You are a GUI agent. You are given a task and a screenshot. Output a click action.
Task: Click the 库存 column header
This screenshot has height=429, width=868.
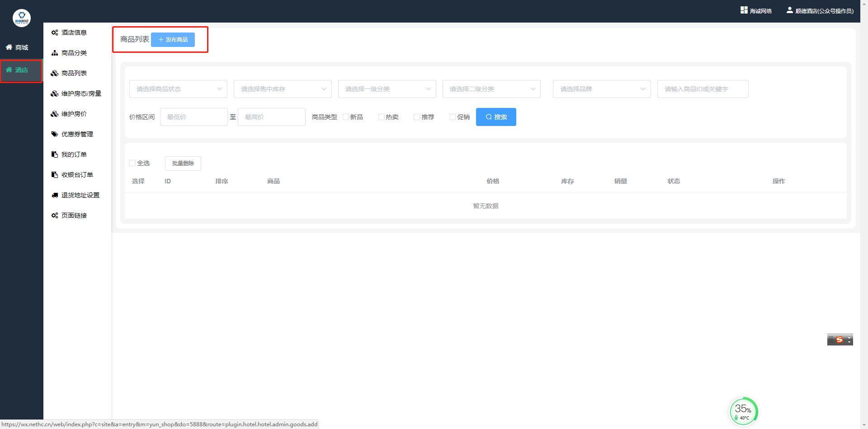point(567,181)
